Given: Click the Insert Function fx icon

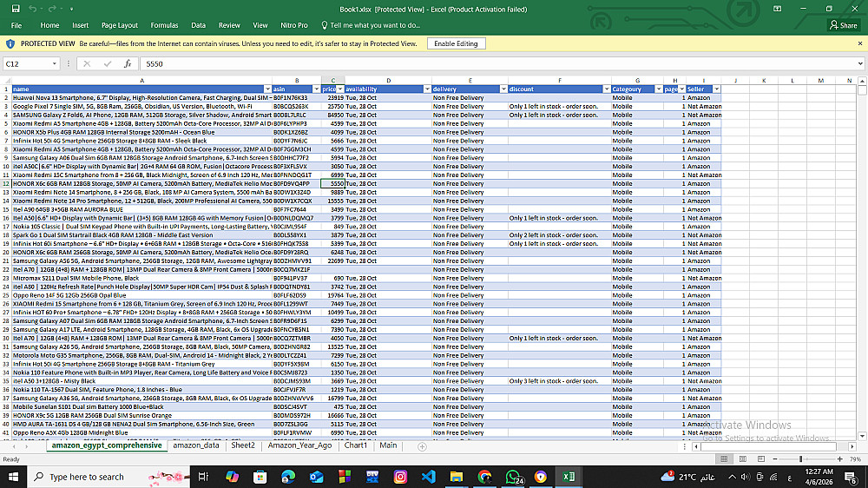Looking at the screenshot, I should pyautogui.click(x=128, y=63).
